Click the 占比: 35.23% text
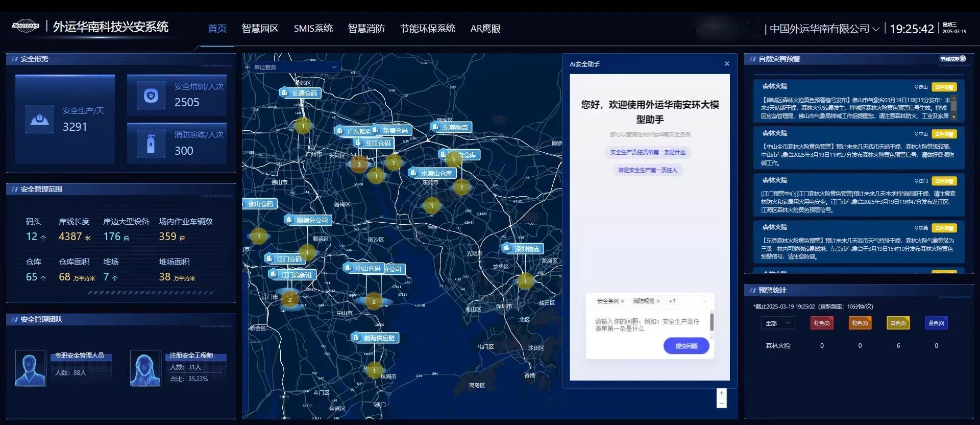The height and width of the screenshot is (425, 980). pos(189,379)
